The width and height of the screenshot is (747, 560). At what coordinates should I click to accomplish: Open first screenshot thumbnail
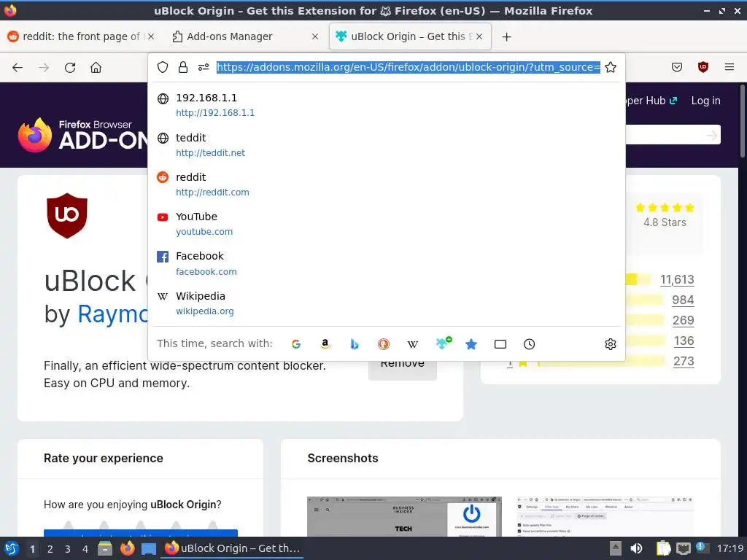point(404,517)
